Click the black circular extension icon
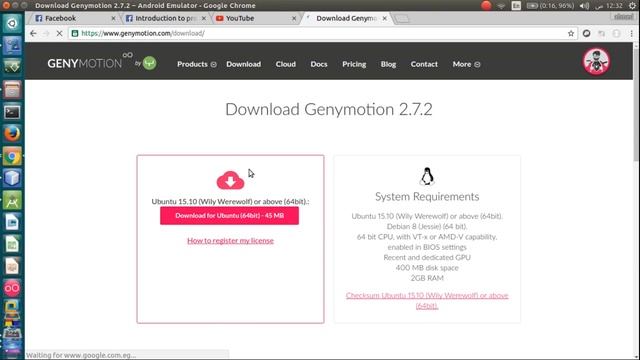The height and width of the screenshot is (360, 640). pyautogui.click(x=587, y=33)
